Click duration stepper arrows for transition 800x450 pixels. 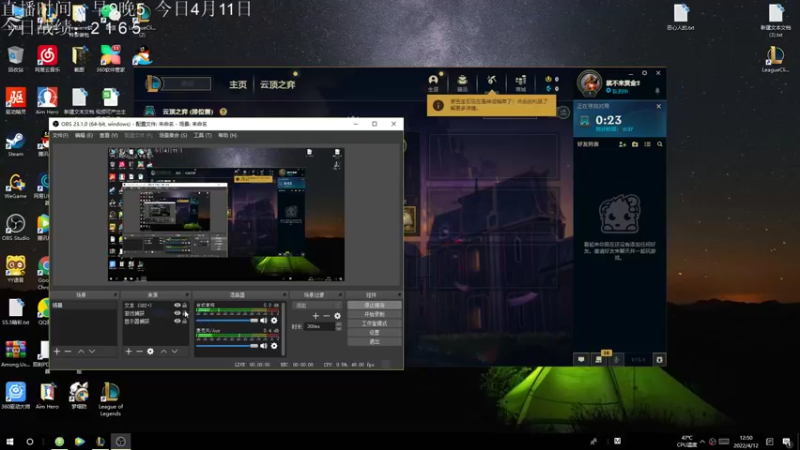[x=338, y=327]
